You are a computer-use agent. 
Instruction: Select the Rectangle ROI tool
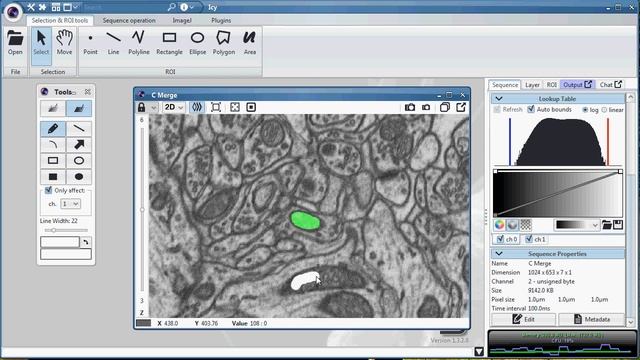169,43
